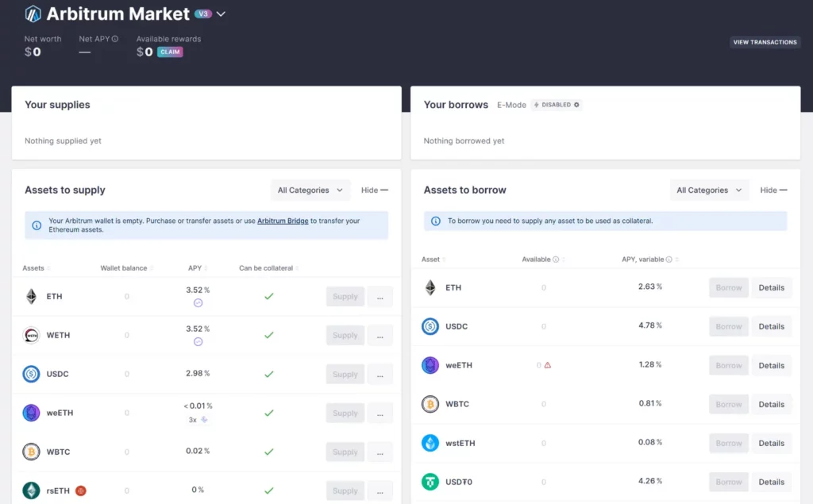
Task: Open All Categories dropdown in supply panel
Action: pos(310,190)
